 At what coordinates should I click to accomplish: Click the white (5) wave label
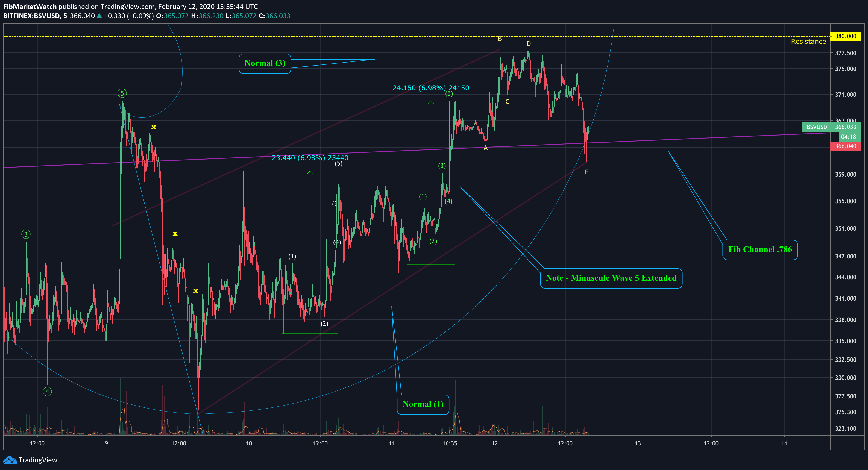pyautogui.click(x=339, y=164)
